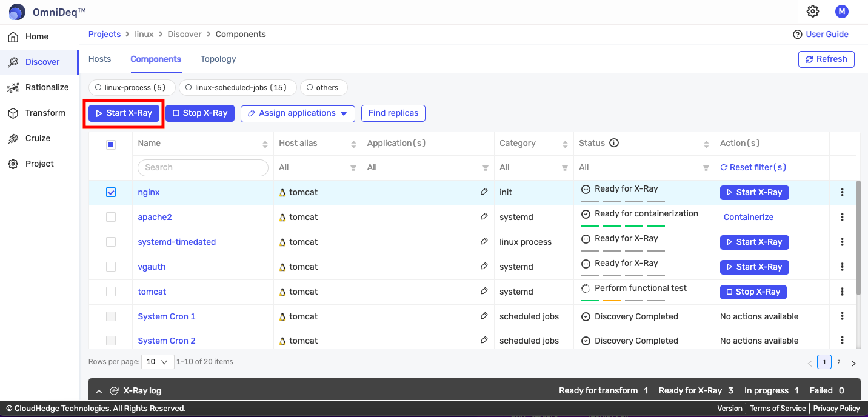Expand the X-Ray log panel
The image size is (868, 417).
[x=99, y=391]
